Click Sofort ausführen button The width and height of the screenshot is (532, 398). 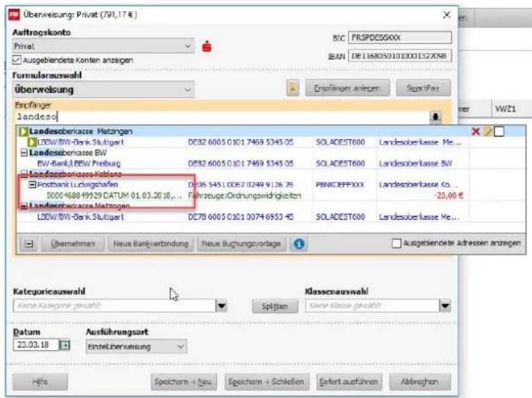pyautogui.click(x=349, y=382)
